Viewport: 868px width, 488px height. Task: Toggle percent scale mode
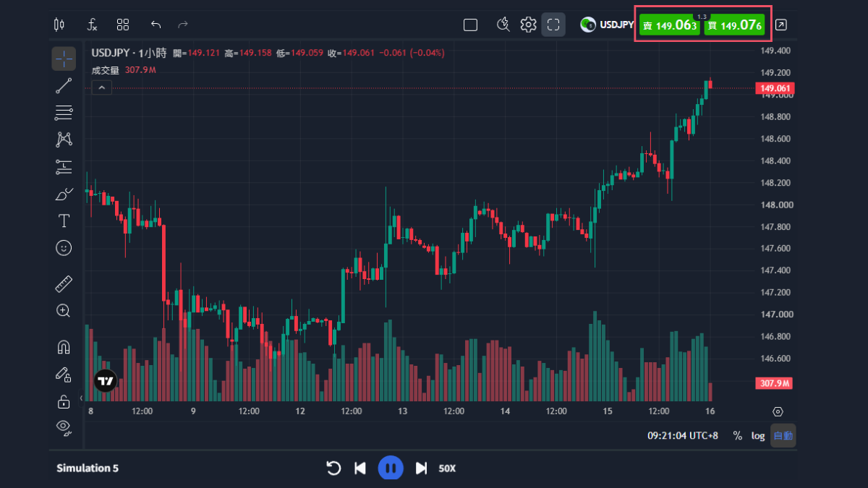click(x=737, y=435)
